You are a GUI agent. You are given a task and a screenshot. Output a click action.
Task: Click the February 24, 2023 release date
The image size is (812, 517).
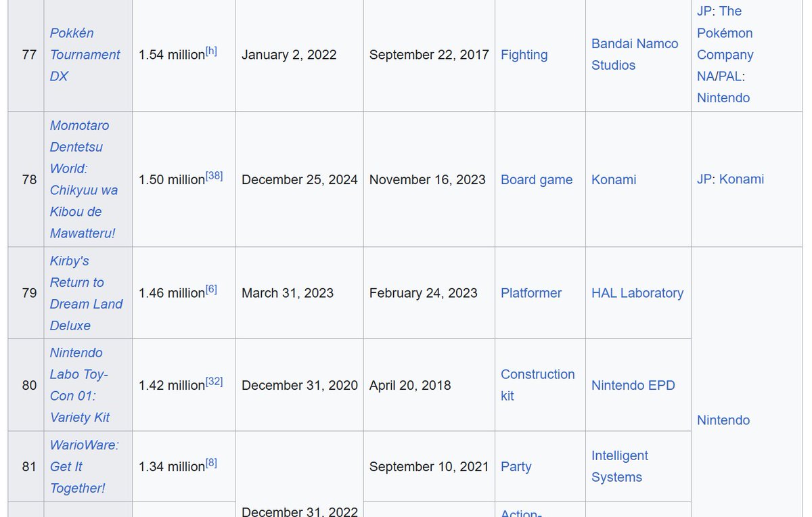pyautogui.click(x=424, y=293)
